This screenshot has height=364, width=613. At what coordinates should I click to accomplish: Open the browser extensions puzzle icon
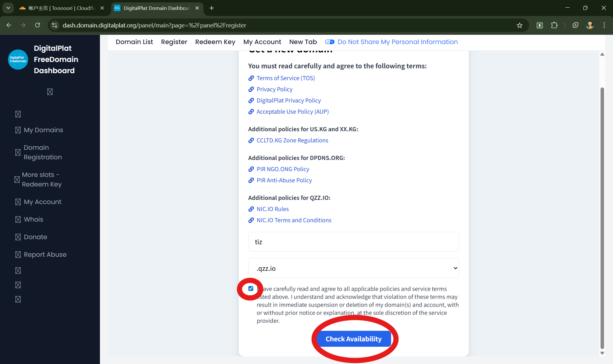(x=554, y=25)
